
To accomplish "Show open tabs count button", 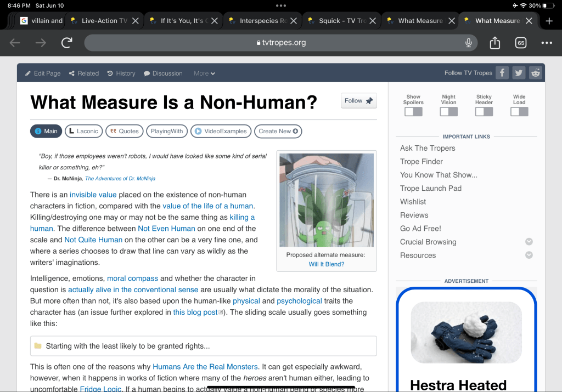I will click(520, 43).
